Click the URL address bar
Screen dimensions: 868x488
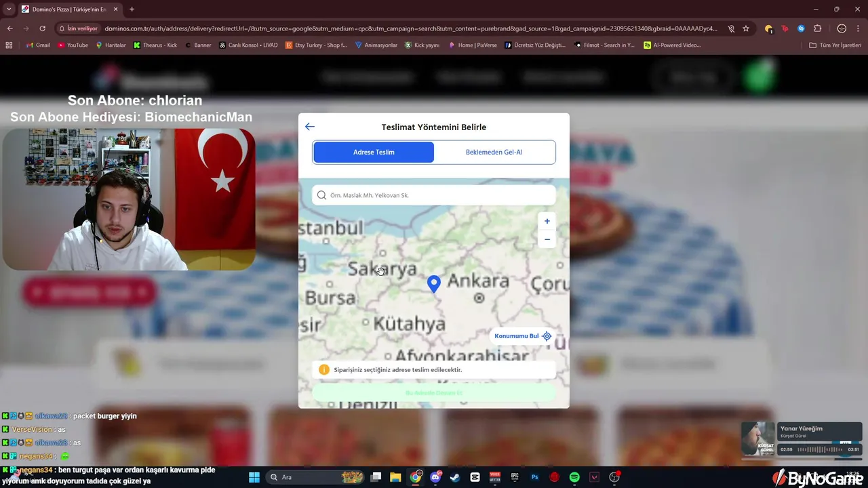[x=410, y=28]
